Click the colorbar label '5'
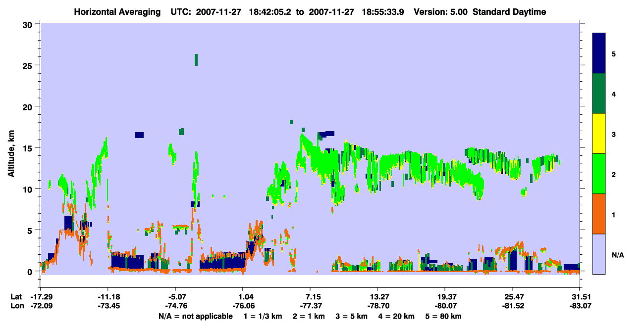The width and height of the screenshot is (644, 330). pyautogui.click(x=614, y=53)
